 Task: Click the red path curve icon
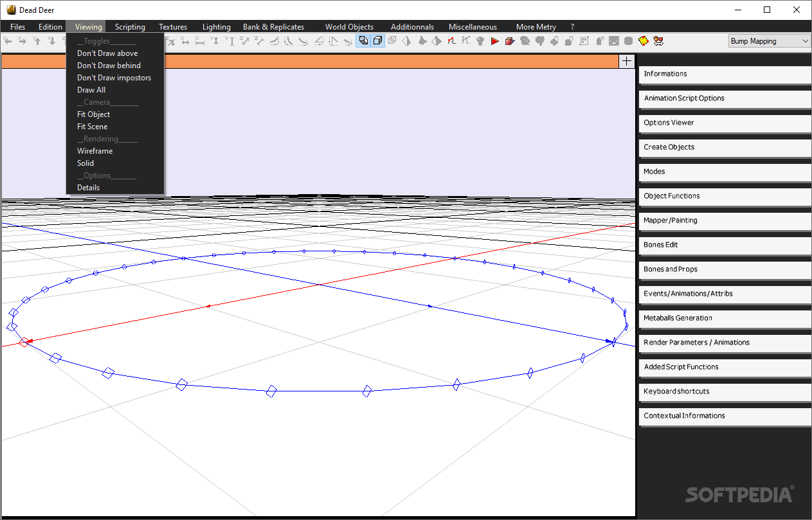pos(451,41)
